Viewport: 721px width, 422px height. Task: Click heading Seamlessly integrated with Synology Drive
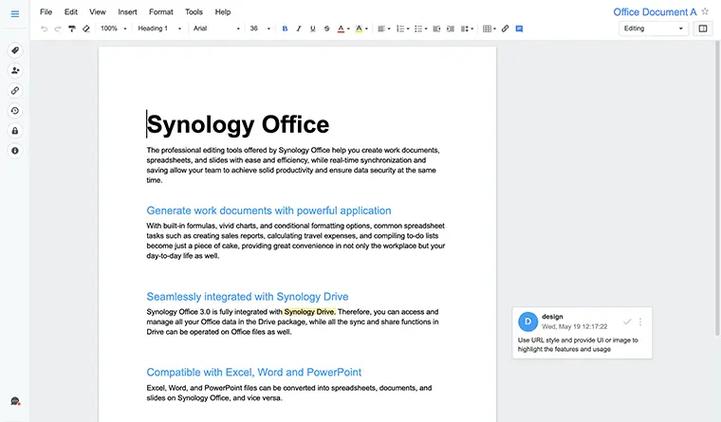[x=247, y=297]
